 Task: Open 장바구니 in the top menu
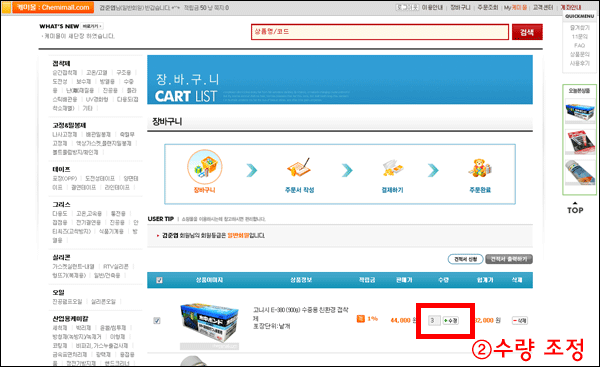pos(460,7)
